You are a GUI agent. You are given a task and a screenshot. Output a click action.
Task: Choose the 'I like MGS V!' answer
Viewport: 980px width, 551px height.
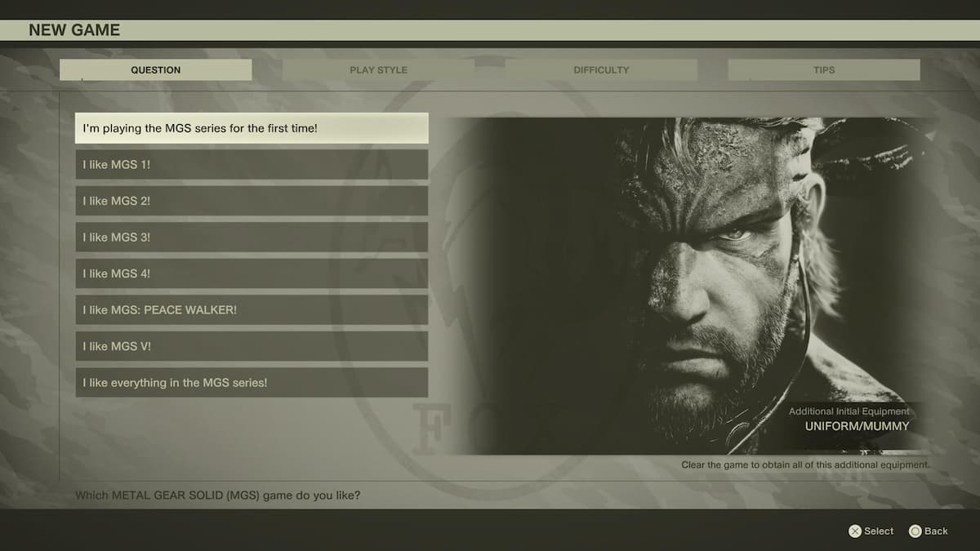252,346
